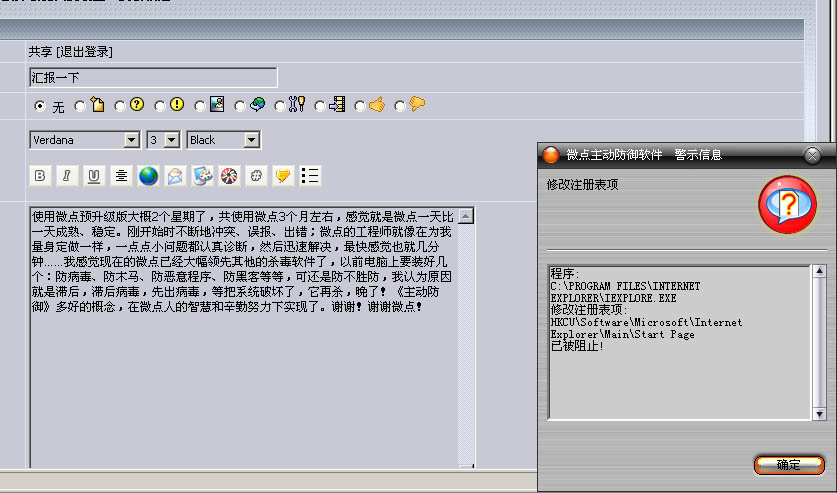The image size is (837, 493).
Task: Apply italic formatting with the I button
Action: [x=67, y=176]
